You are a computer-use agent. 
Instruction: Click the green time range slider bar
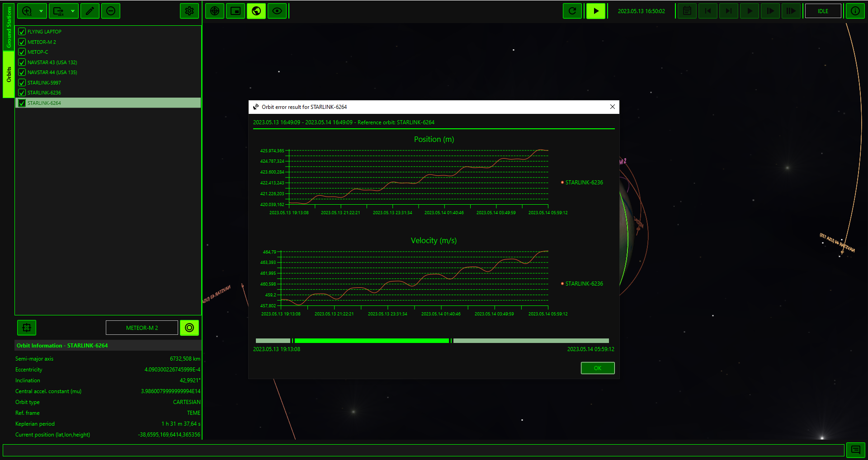point(372,341)
